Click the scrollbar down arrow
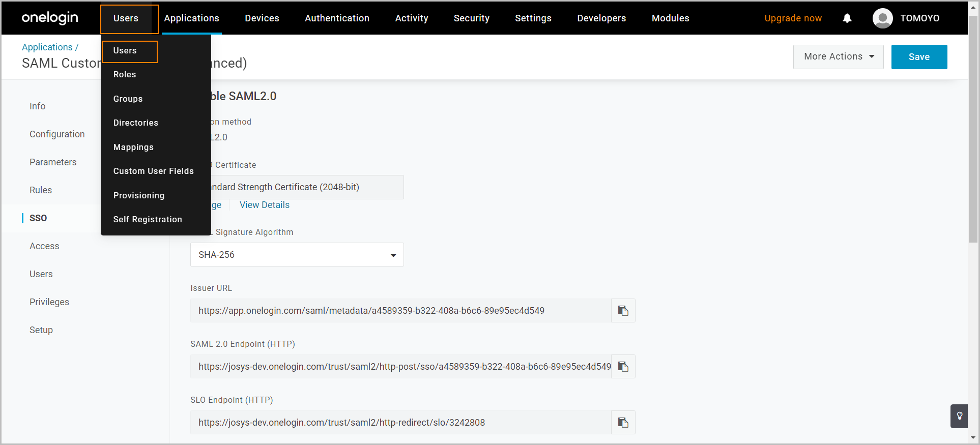 pyautogui.click(x=973, y=438)
